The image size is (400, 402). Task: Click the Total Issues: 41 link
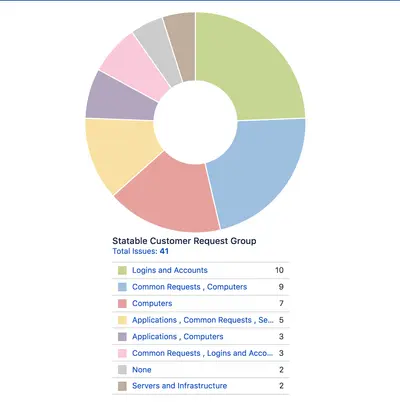pos(140,251)
